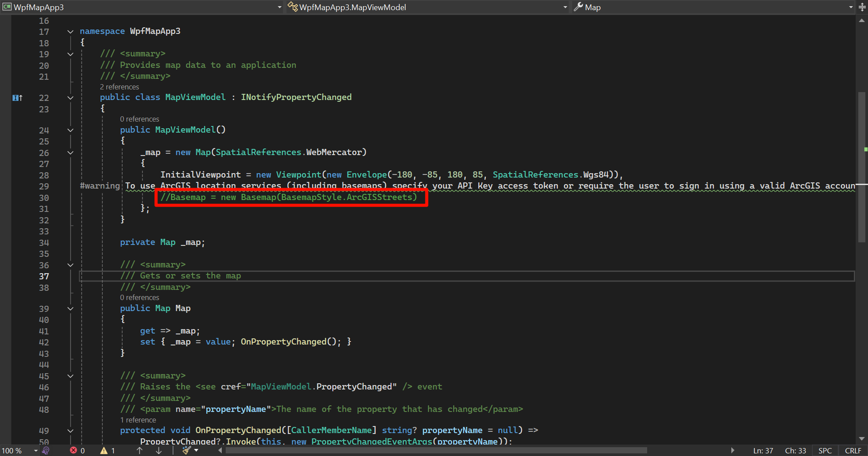Image resolution: width=868 pixels, height=456 pixels.
Task: Click the code health indicator icon
Action: (x=45, y=450)
